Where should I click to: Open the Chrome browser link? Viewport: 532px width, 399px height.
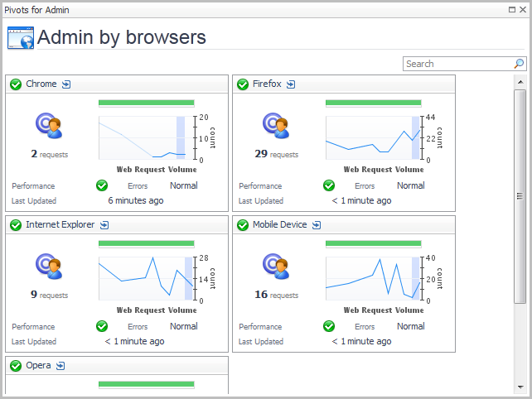click(41, 84)
